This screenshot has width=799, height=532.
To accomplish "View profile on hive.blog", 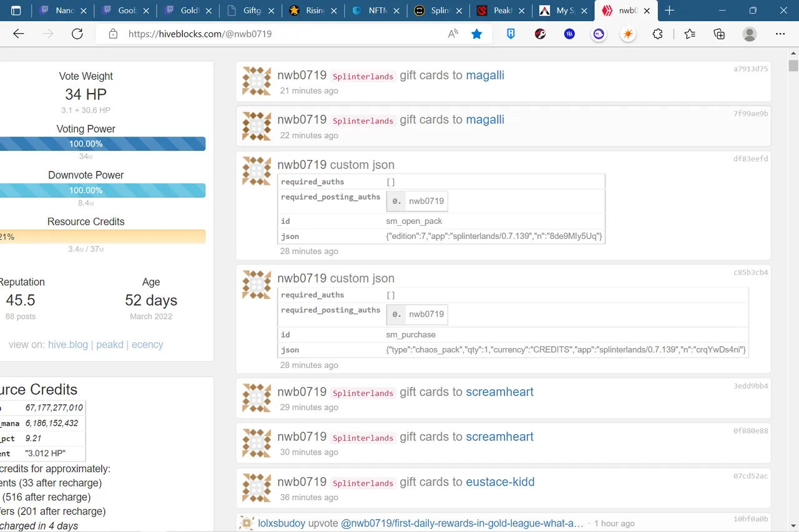I will 68,344.
